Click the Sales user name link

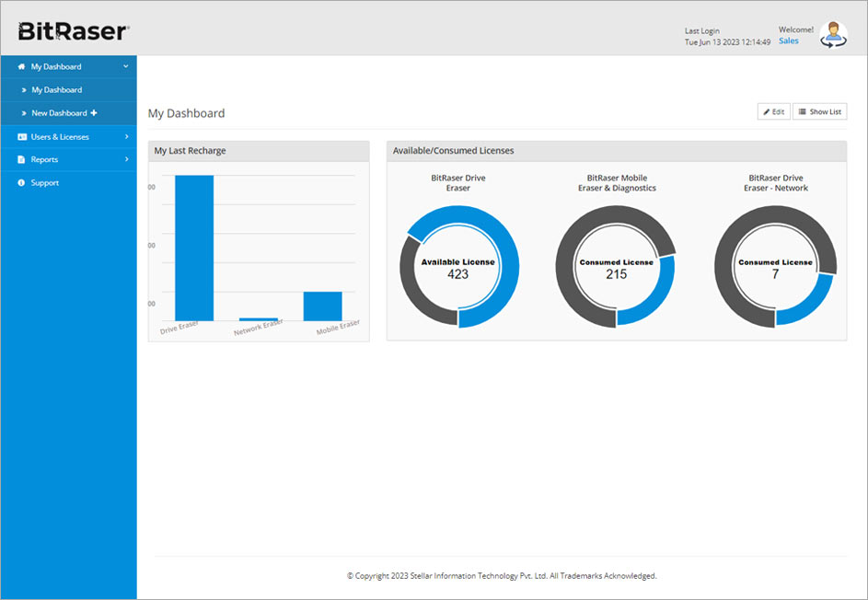click(x=788, y=41)
